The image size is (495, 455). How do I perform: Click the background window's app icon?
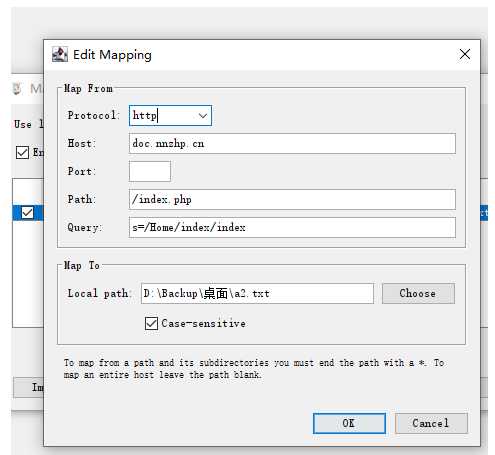[x=17, y=89]
